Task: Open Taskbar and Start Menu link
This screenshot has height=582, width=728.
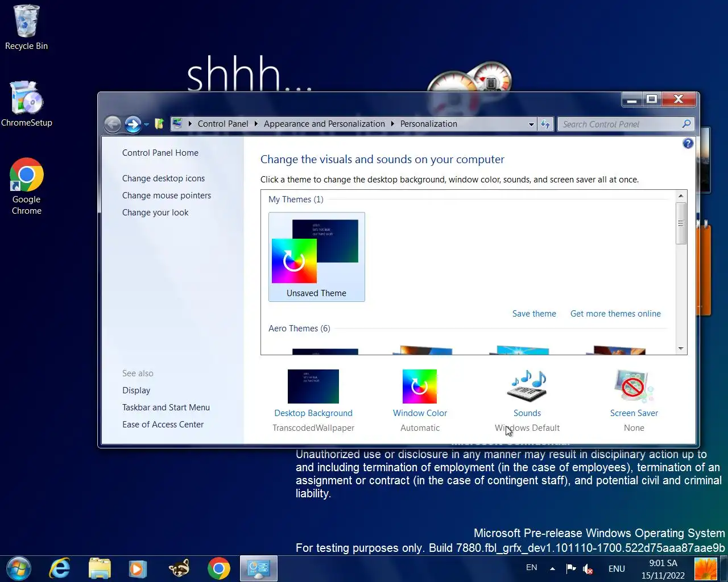Action: tap(166, 408)
